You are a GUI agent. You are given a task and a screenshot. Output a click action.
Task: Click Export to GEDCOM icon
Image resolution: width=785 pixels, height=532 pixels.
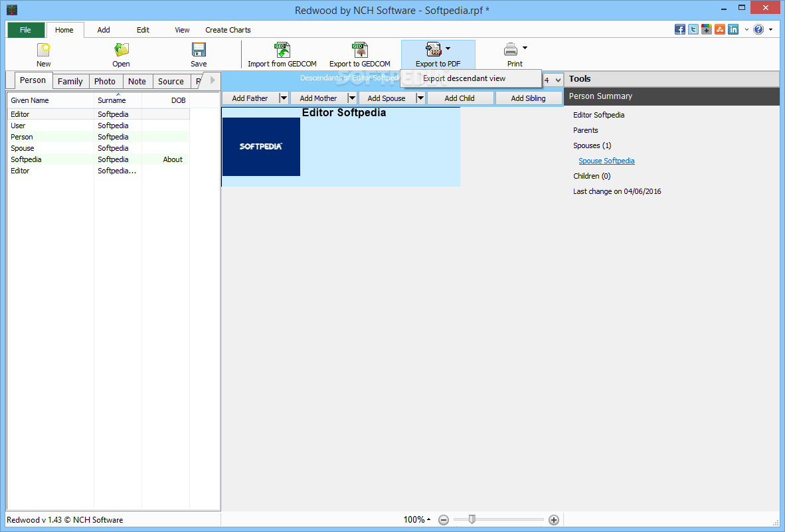pos(360,50)
